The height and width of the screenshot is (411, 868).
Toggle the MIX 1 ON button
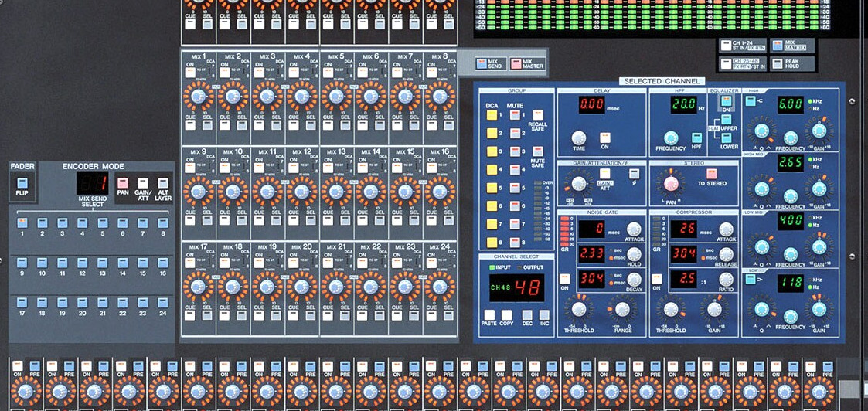190,73
